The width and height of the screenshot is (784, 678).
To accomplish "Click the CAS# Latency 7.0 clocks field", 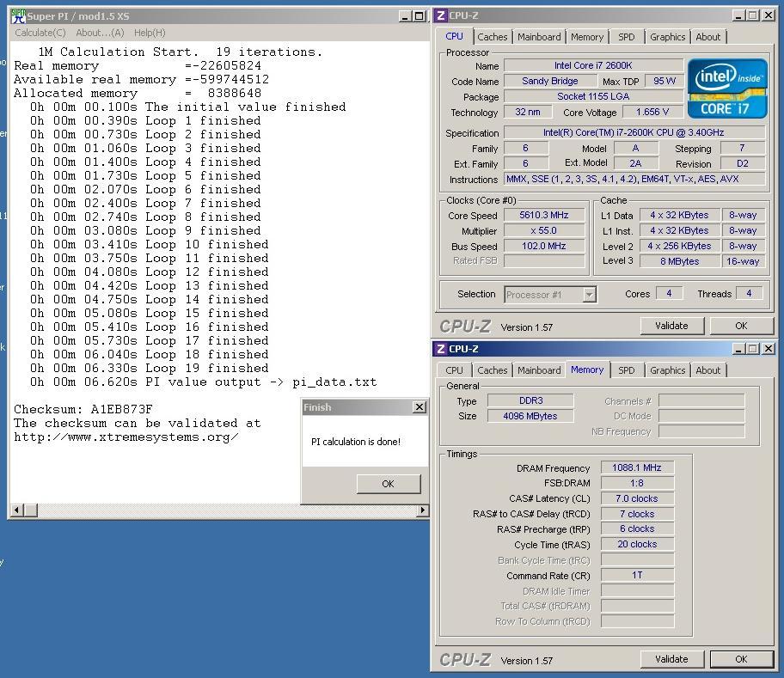I will point(637,498).
